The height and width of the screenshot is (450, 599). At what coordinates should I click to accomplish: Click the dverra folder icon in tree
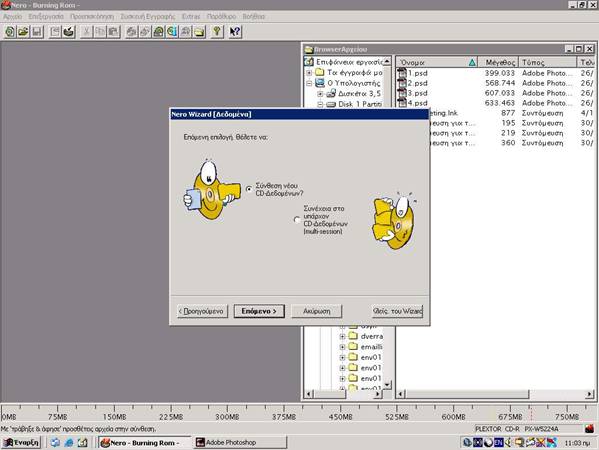353,336
